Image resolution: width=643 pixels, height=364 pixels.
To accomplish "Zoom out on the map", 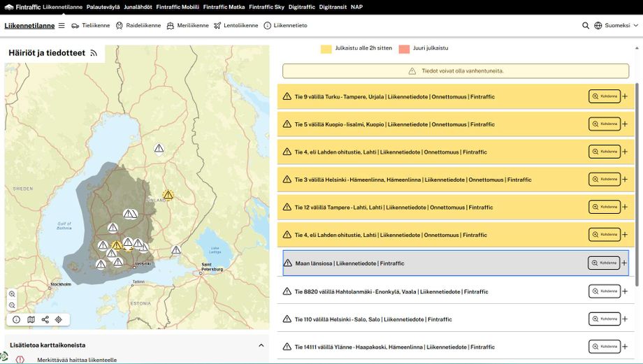I will (x=12, y=305).
